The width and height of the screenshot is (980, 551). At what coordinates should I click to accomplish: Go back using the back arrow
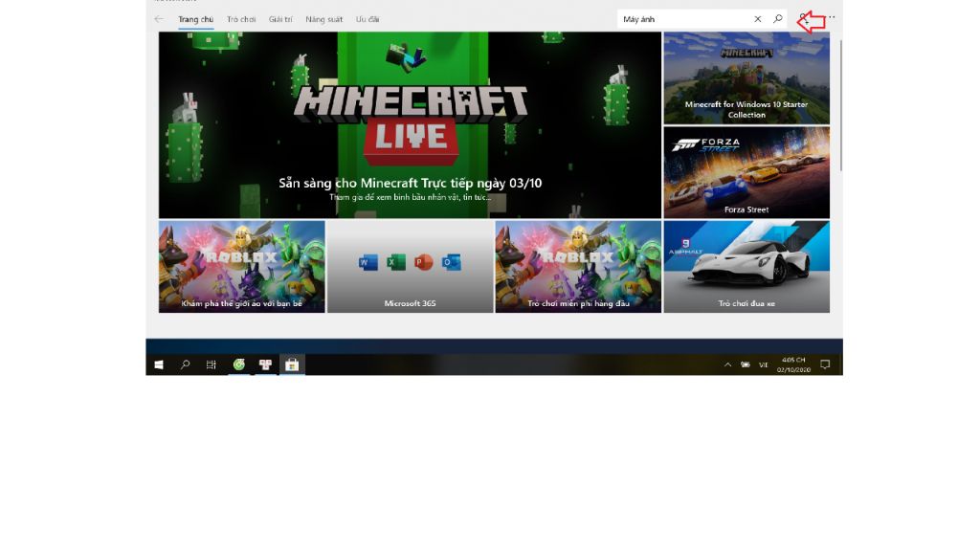159,19
